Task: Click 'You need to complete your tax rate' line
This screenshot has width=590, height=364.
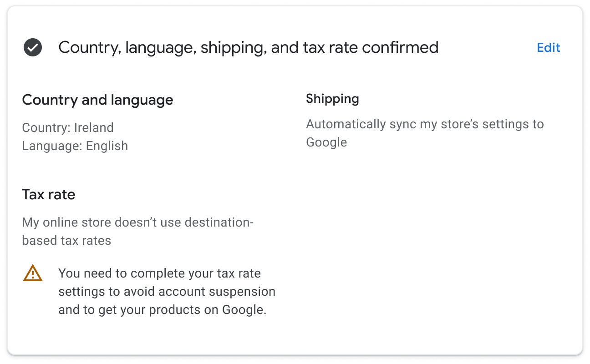Action: pos(159,273)
